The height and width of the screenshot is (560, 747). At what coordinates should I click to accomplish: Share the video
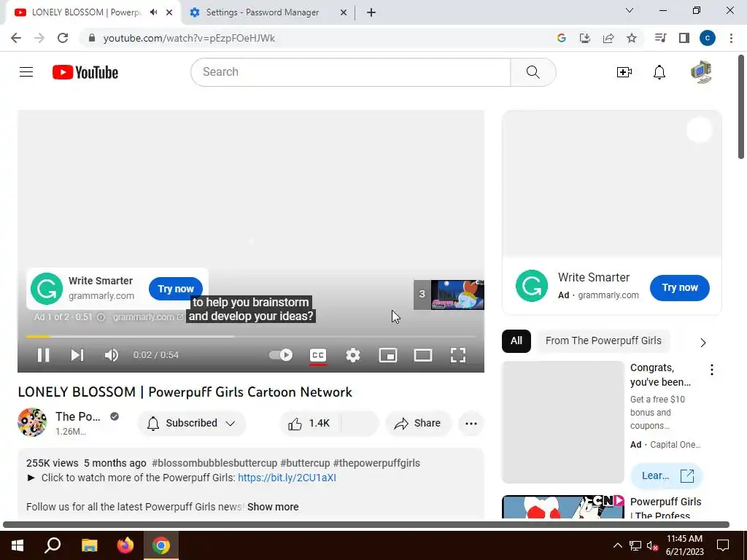418,424
